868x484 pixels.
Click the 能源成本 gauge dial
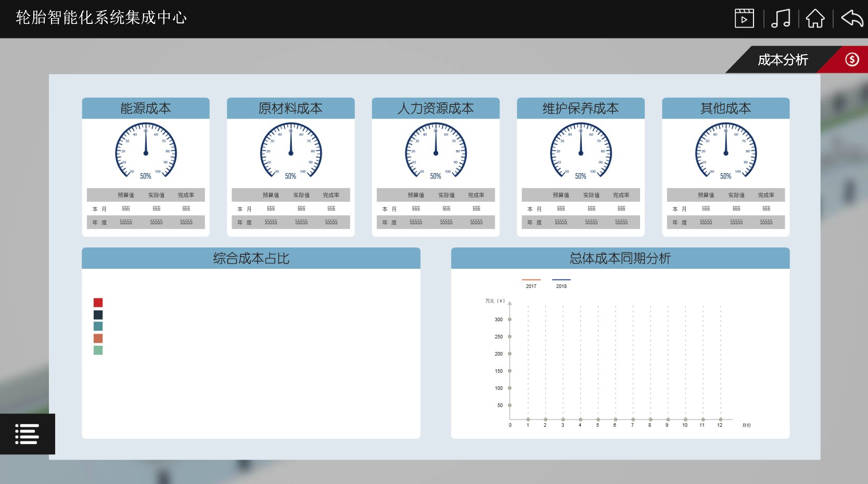click(x=146, y=151)
